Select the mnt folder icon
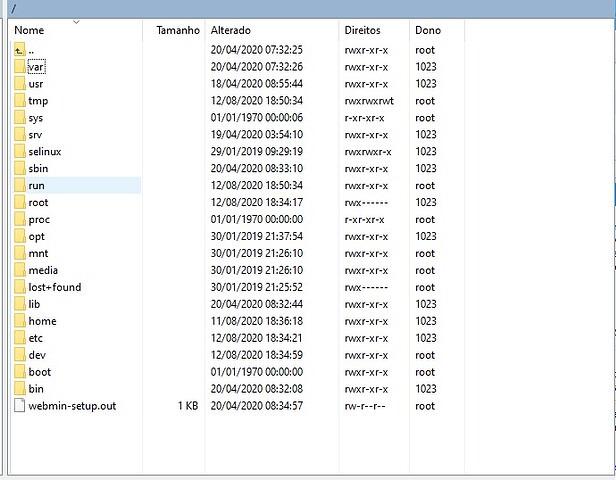The width and height of the screenshot is (616, 480). click(19, 253)
